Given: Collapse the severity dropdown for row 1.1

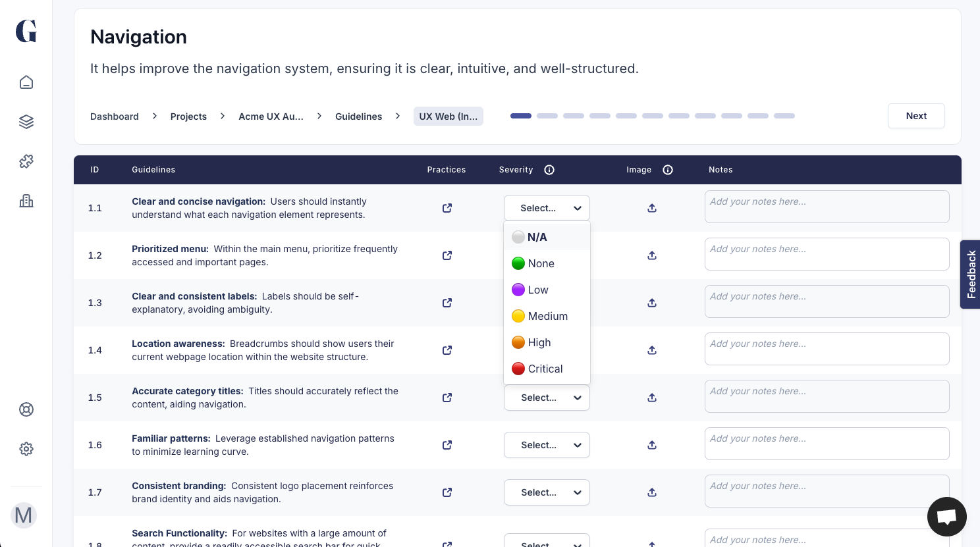Looking at the screenshot, I should [547, 208].
